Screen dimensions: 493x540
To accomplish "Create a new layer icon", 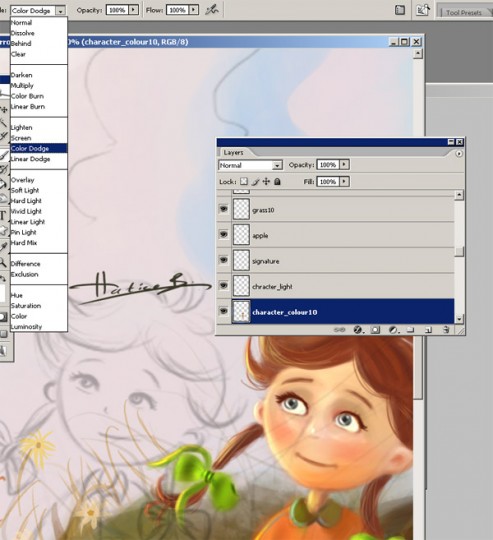I will coord(428,330).
